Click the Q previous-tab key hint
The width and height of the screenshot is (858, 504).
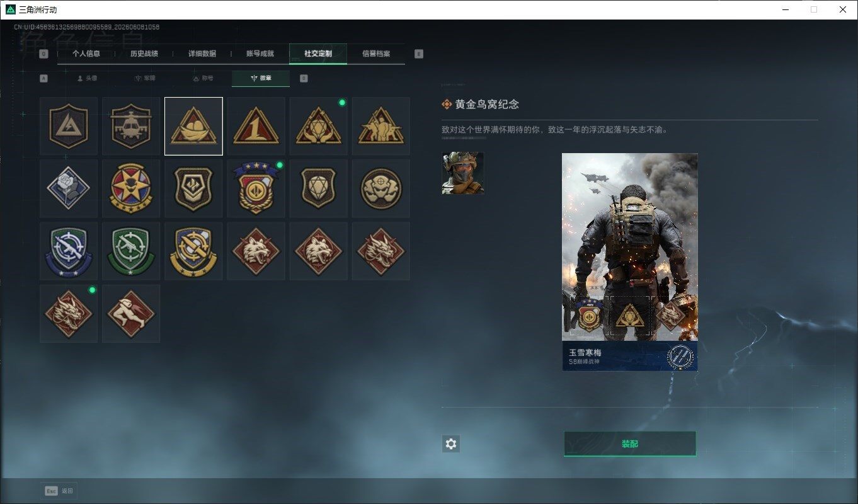[43, 54]
